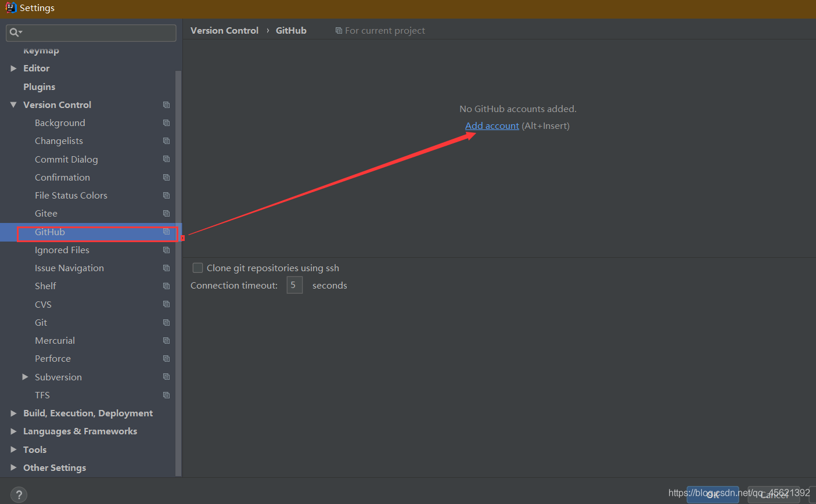Image resolution: width=816 pixels, height=504 pixels.
Task: Expand Languages & Frameworks node
Action: click(x=13, y=431)
